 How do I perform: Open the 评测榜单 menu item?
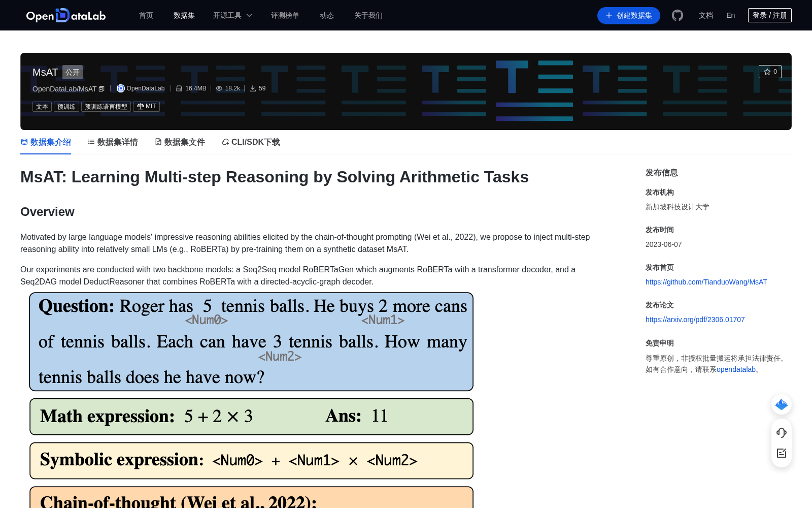coord(285,15)
